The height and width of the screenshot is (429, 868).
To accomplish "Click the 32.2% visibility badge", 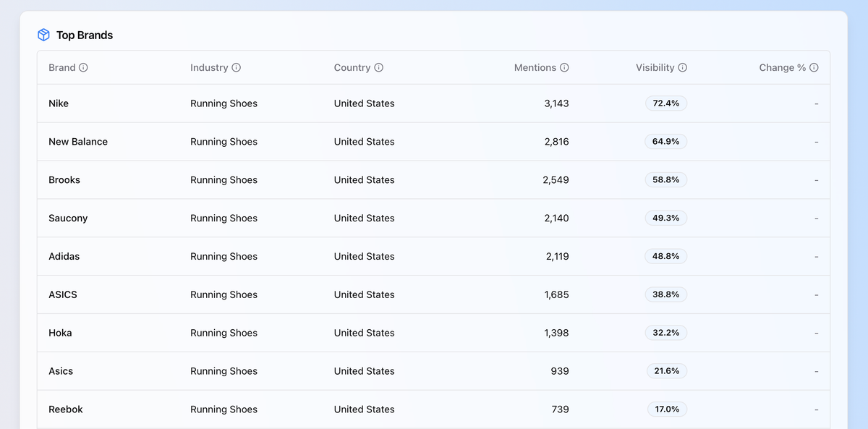I will tap(666, 334).
